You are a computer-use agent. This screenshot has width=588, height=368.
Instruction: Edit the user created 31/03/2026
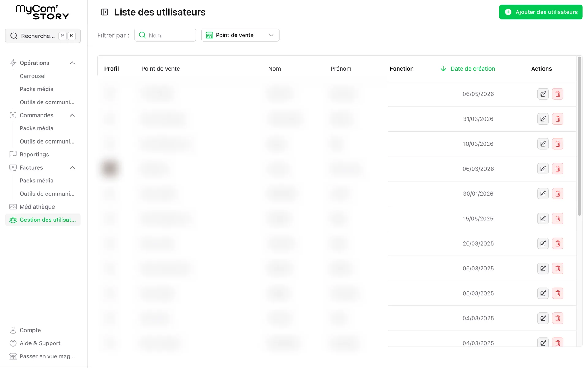click(543, 119)
